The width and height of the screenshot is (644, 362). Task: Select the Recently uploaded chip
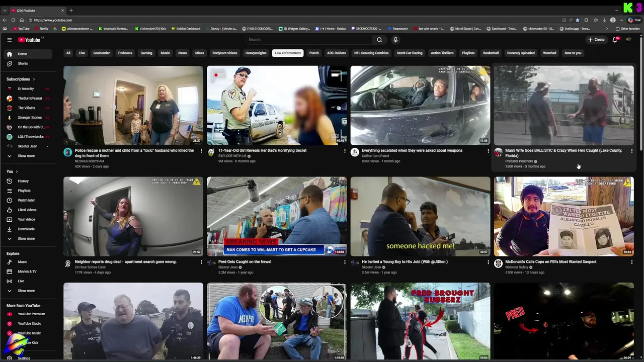521,53
